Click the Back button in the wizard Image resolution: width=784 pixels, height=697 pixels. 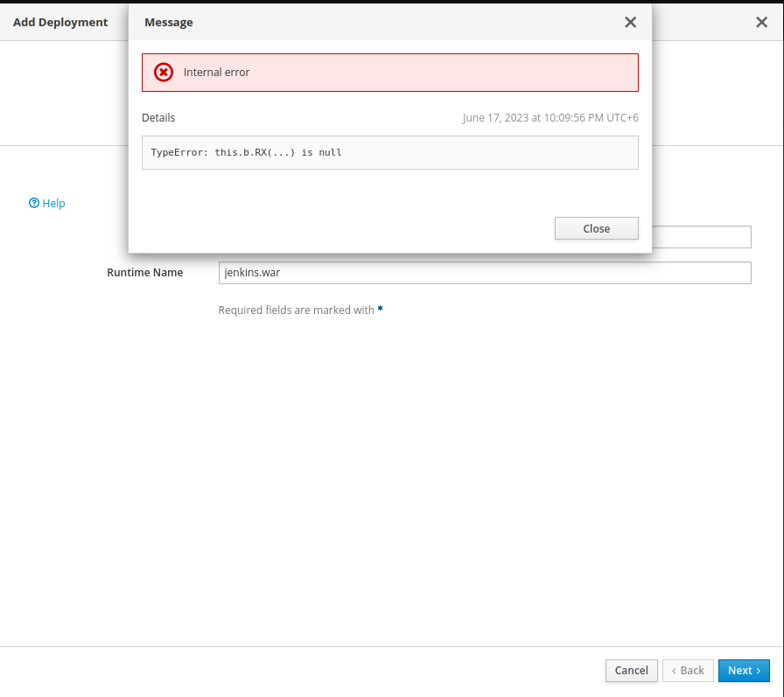click(x=687, y=671)
